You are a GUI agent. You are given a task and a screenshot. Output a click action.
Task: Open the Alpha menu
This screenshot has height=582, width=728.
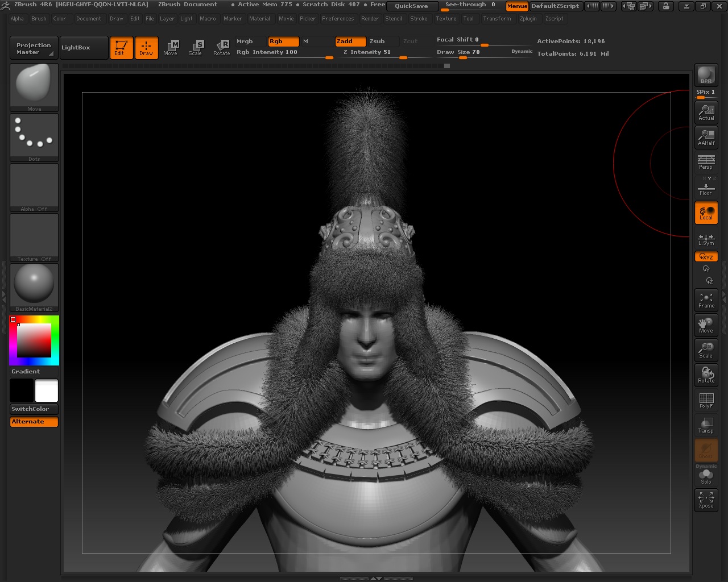coord(17,19)
